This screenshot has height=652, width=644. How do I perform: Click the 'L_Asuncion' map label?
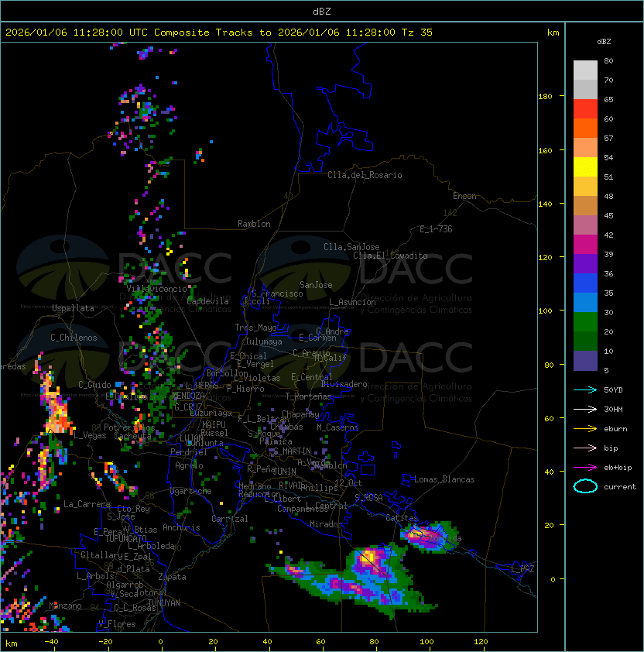click(352, 302)
